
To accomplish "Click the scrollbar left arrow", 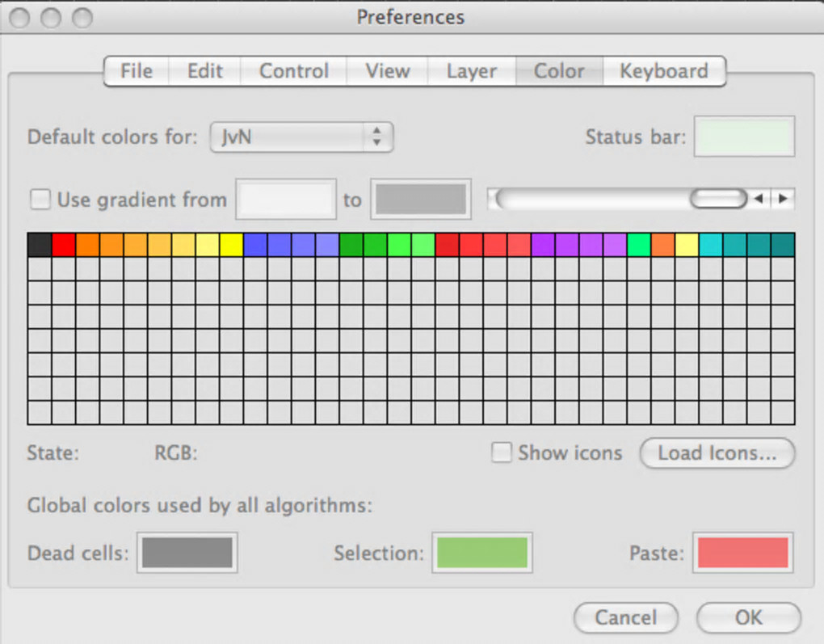I will click(759, 200).
